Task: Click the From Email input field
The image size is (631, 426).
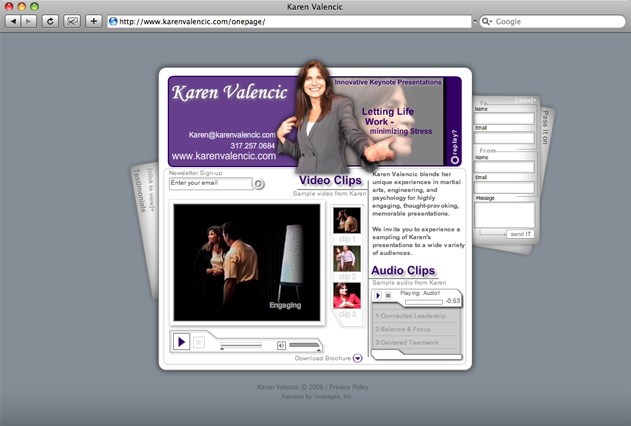Action: pos(504,187)
